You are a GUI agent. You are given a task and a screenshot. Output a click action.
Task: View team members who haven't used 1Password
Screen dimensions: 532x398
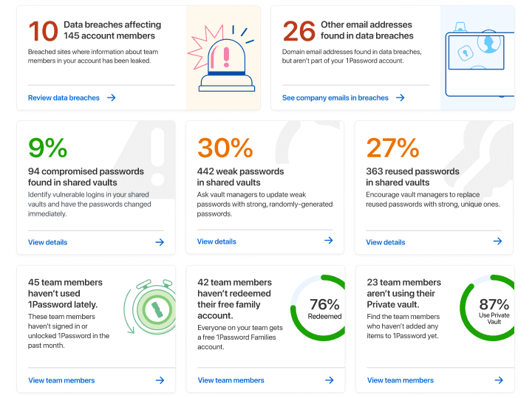(61, 380)
